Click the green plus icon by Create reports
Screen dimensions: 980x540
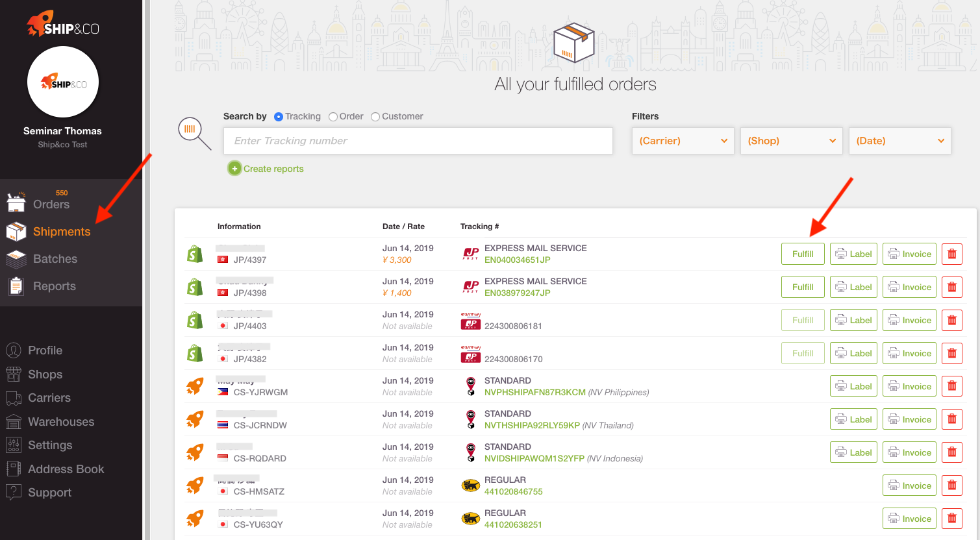tap(234, 169)
